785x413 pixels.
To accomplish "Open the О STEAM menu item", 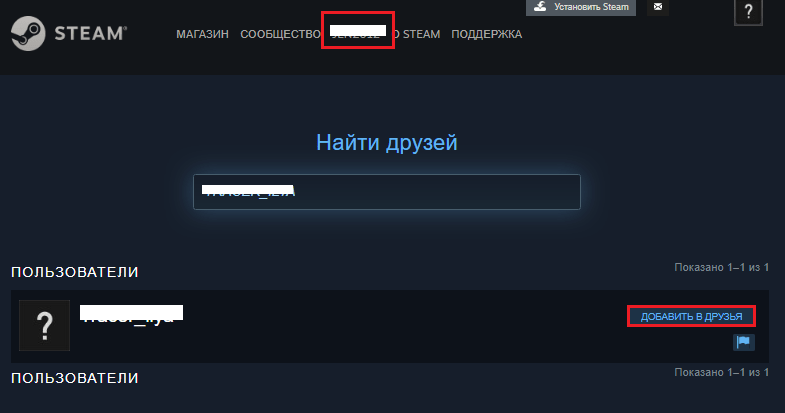I will point(417,34).
